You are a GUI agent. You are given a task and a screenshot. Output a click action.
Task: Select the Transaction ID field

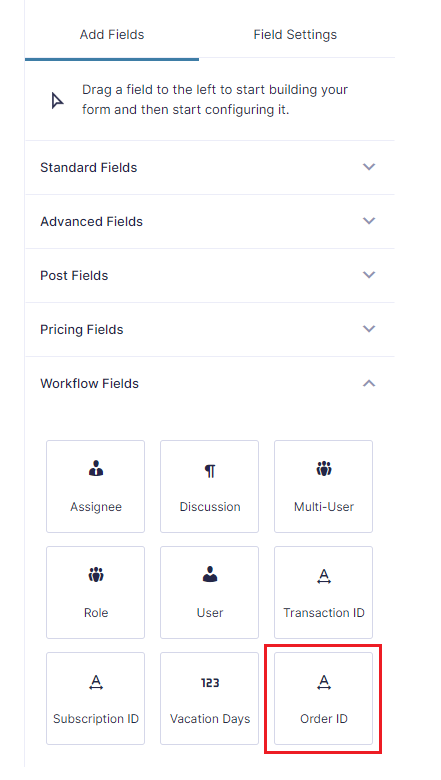click(x=323, y=592)
